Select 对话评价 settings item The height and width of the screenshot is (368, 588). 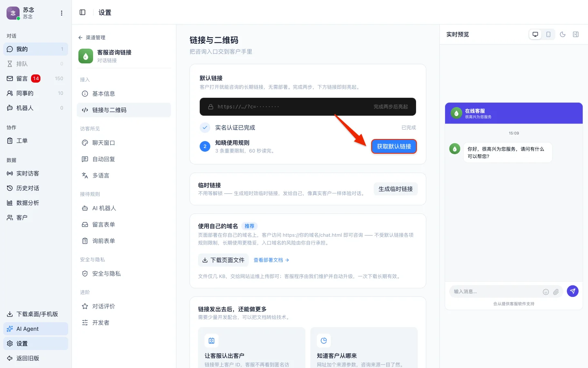tap(124, 306)
